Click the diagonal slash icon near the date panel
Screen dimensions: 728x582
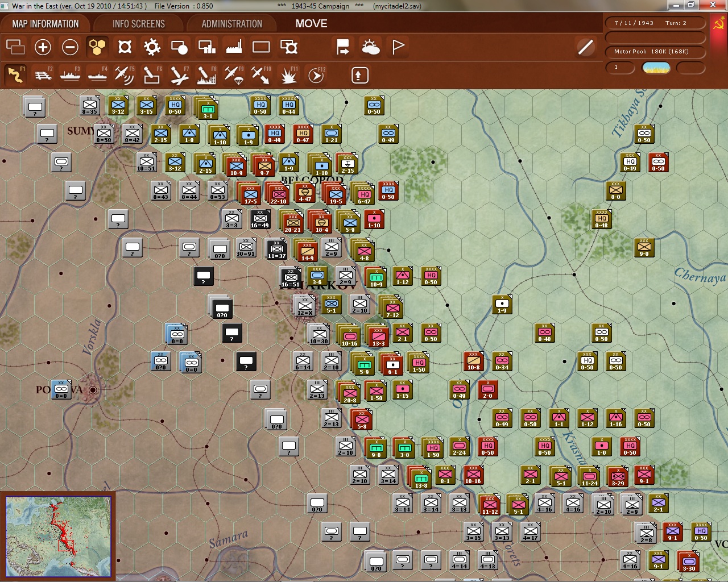tap(585, 47)
